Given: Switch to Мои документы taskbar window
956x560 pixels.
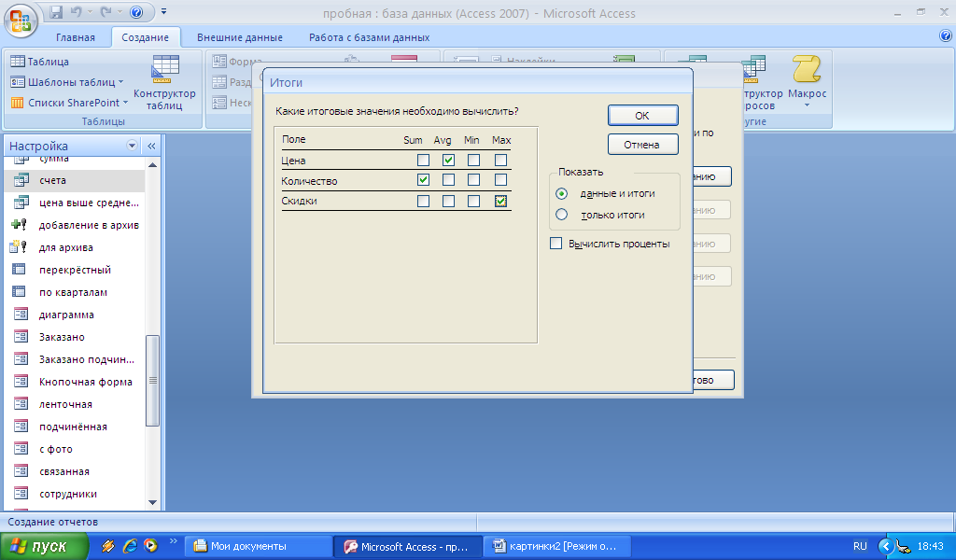Looking at the screenshot, I should 260,547.
